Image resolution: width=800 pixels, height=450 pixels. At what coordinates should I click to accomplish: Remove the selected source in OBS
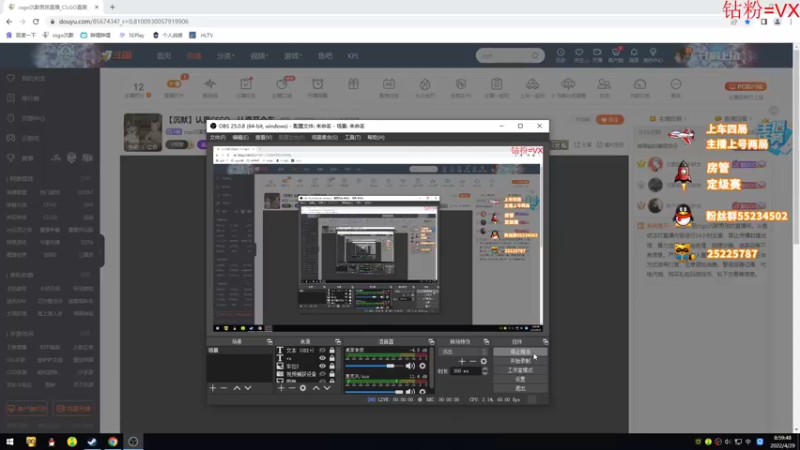click(x=292, y=388)
